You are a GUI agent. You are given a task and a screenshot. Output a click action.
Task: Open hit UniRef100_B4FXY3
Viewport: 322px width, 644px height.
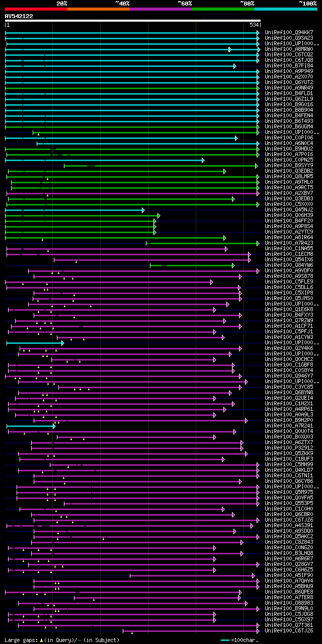[x=290, y=315]
